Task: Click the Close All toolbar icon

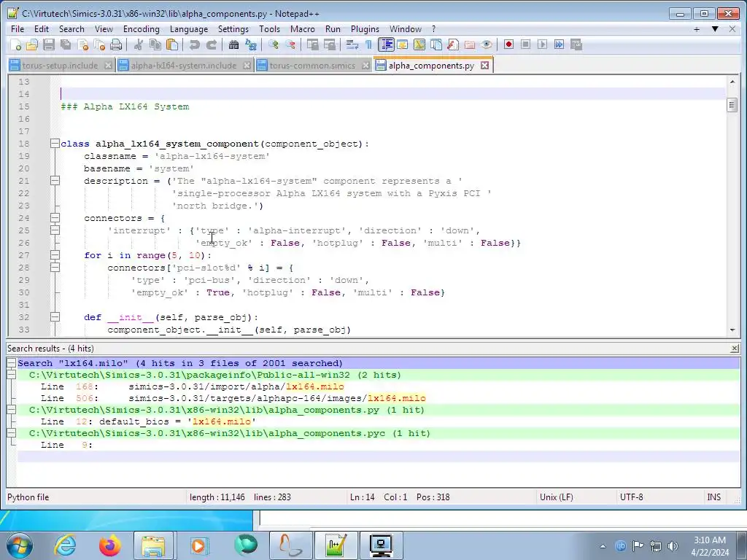Action: (99, 44)
